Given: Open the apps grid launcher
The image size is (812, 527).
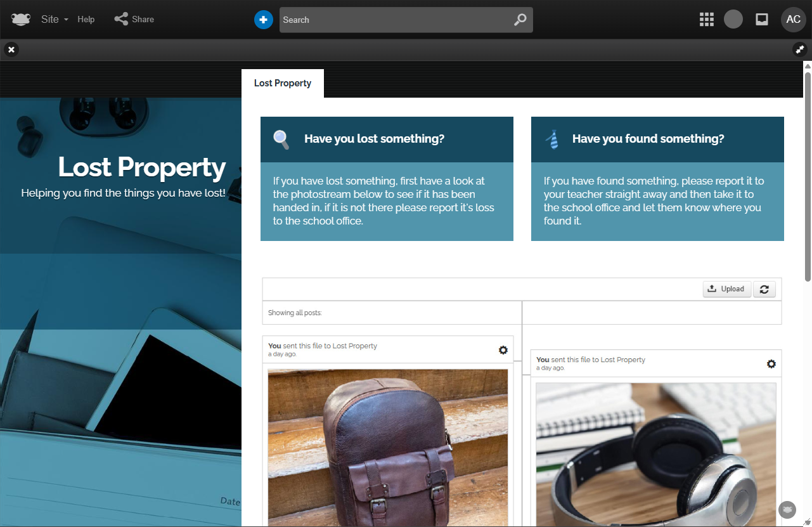Looking at the screenshot, I should 707,19.
